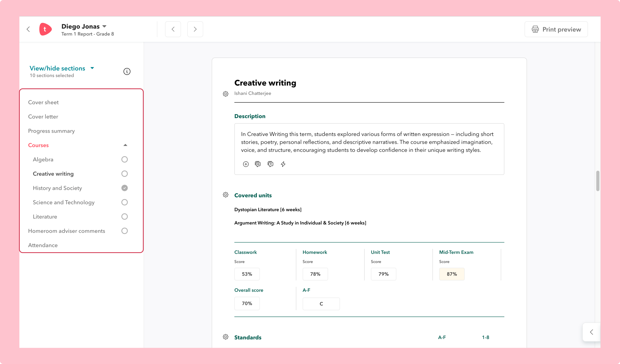
Task: Click the Dystopian Literature [6 weeks] unit
Action: point(268,210)
